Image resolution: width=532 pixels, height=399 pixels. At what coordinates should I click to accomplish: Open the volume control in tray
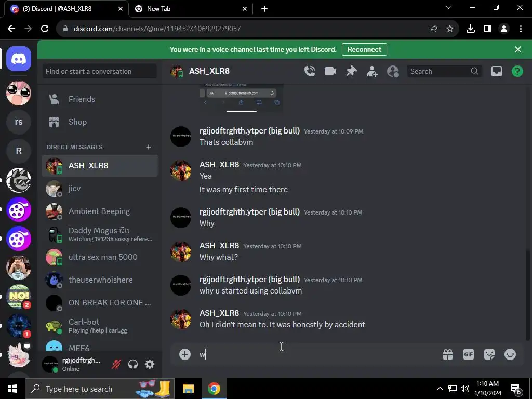coord(465,389)
